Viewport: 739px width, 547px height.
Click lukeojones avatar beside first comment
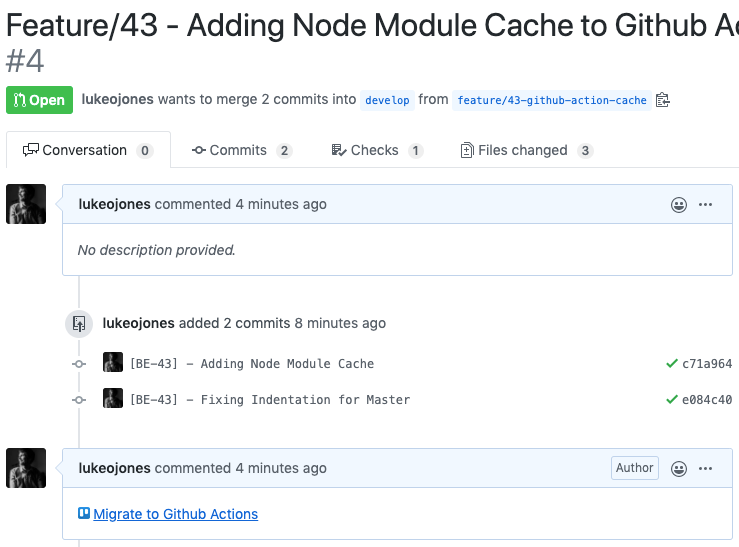pos(26,204)
